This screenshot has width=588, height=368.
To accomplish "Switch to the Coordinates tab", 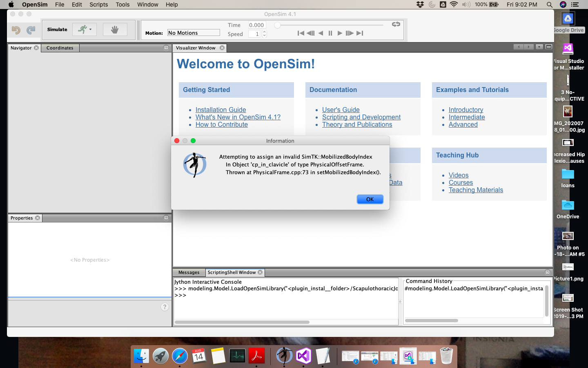I will (60, 48).
